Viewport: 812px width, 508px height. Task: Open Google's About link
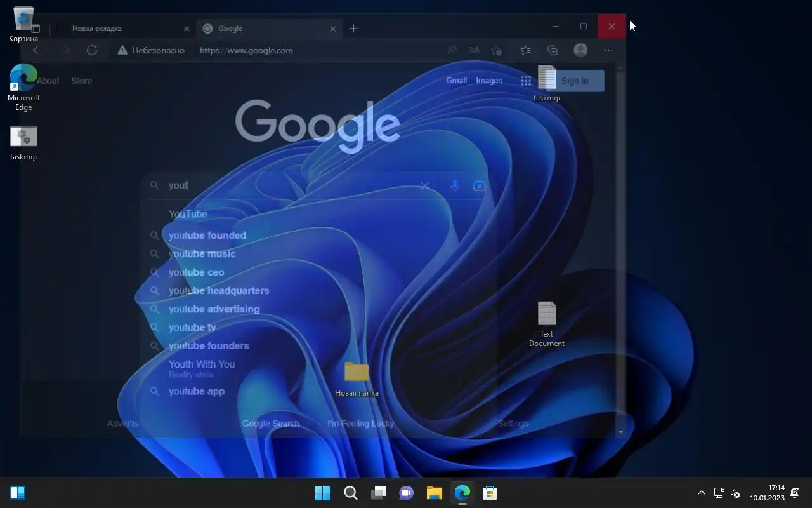(48, 81)
